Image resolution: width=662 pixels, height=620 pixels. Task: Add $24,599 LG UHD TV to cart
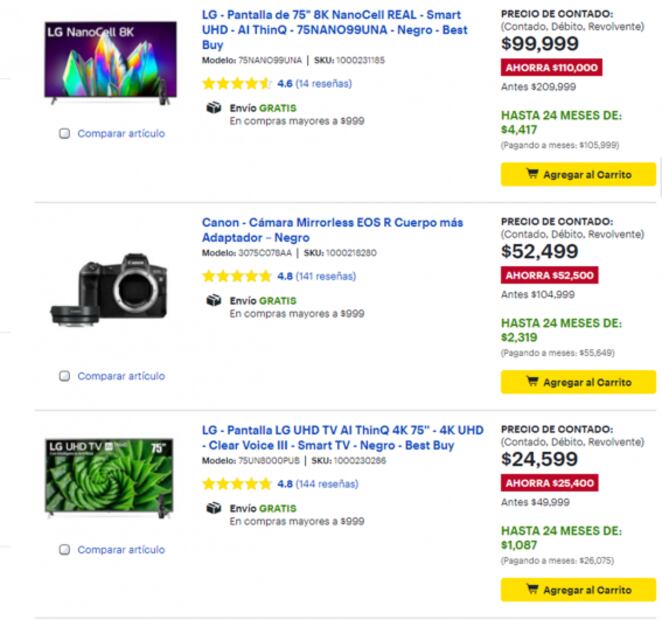click(578, 590)
